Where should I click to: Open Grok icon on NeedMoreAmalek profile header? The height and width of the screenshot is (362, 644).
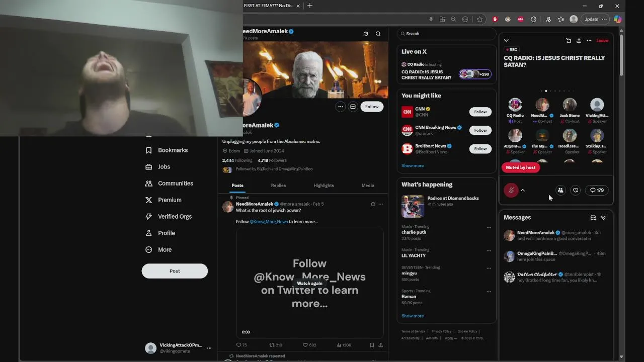(x=366, y=34)
